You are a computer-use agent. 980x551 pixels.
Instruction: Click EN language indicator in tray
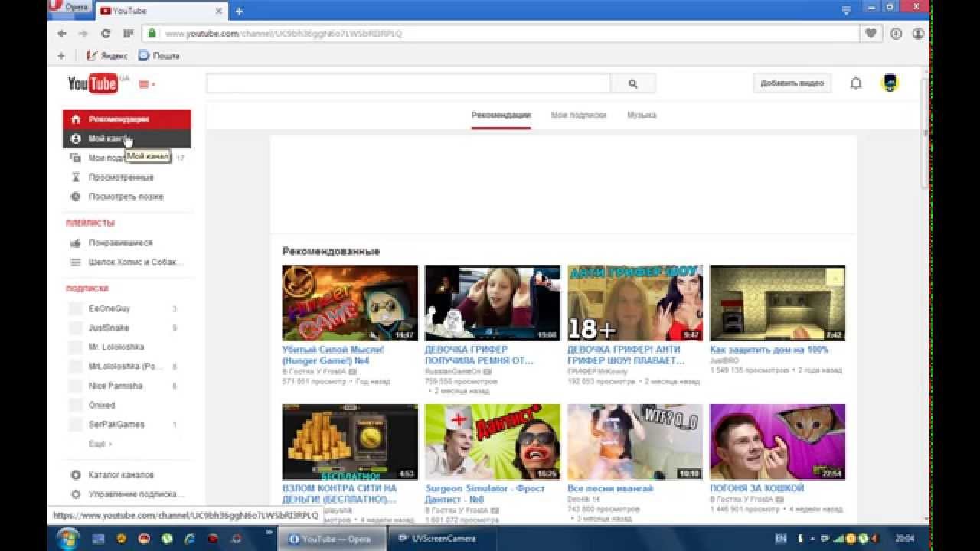[780, 539]
